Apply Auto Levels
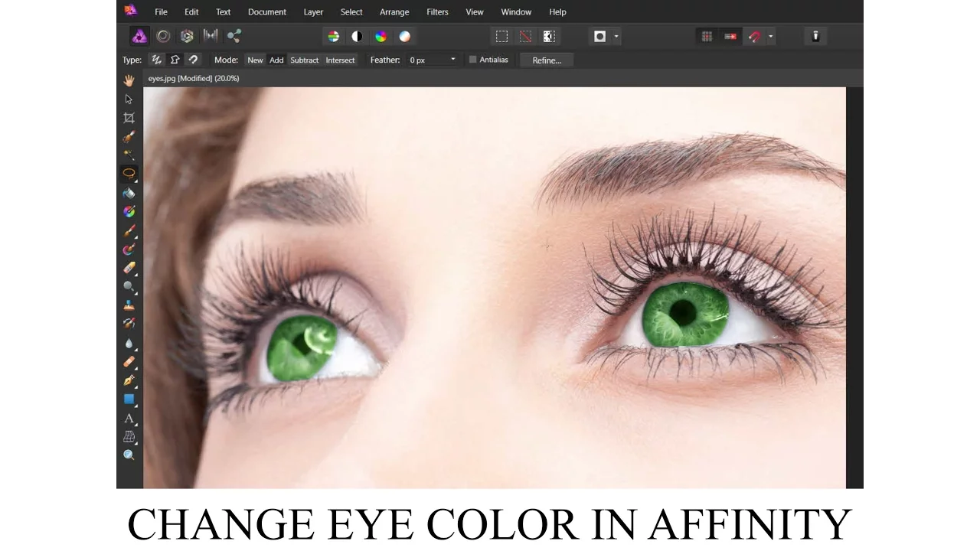Image resolution: width=980 pixels, height=551 pixels. coord(333,36)
